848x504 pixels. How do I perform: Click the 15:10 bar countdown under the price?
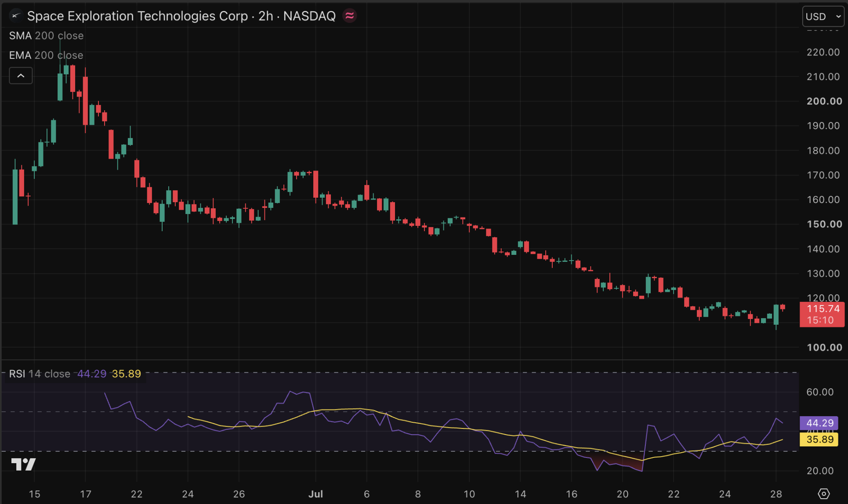pos(820,320)
